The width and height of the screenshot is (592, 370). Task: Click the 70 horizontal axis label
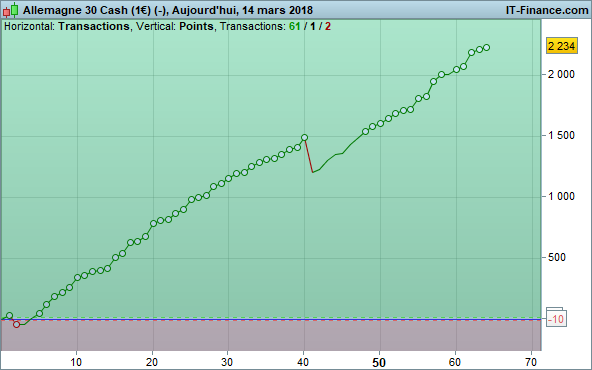(x=530, y=362)
